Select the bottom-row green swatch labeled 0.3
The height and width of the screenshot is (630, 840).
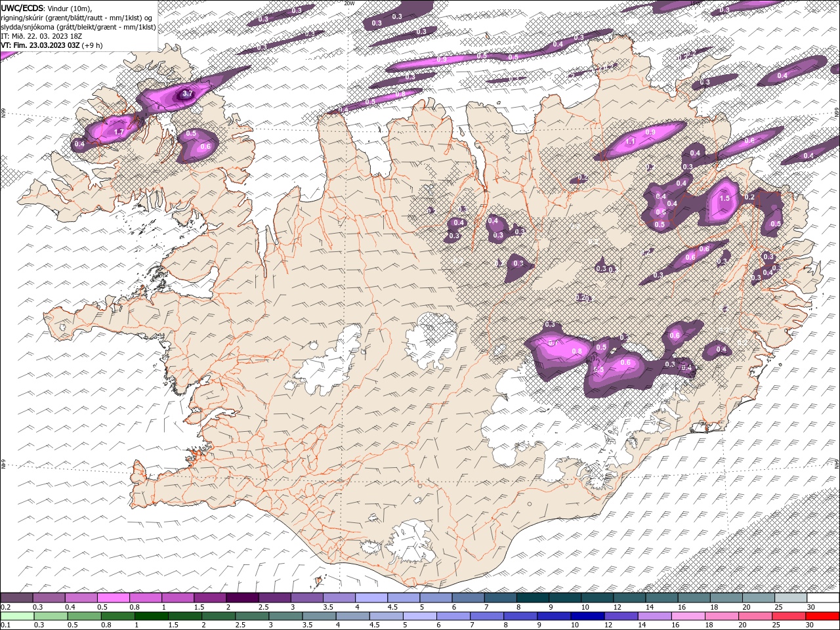coord(51,616)
